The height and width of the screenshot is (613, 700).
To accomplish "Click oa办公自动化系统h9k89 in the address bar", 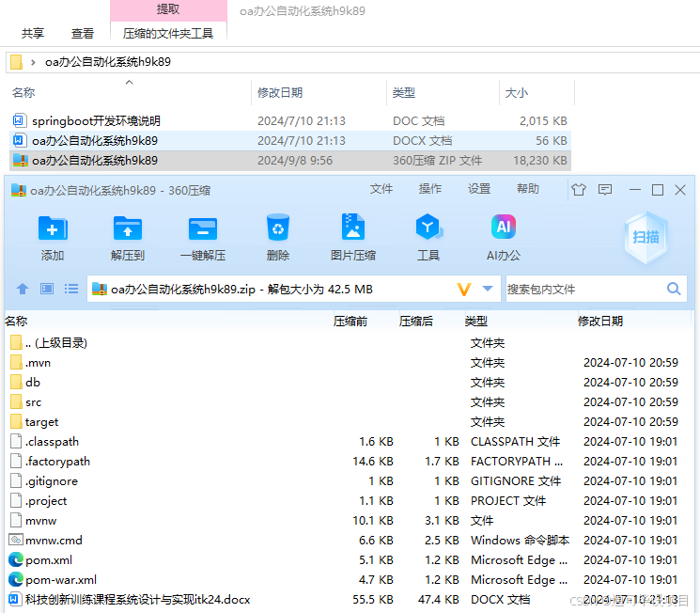I will (108, 62).
